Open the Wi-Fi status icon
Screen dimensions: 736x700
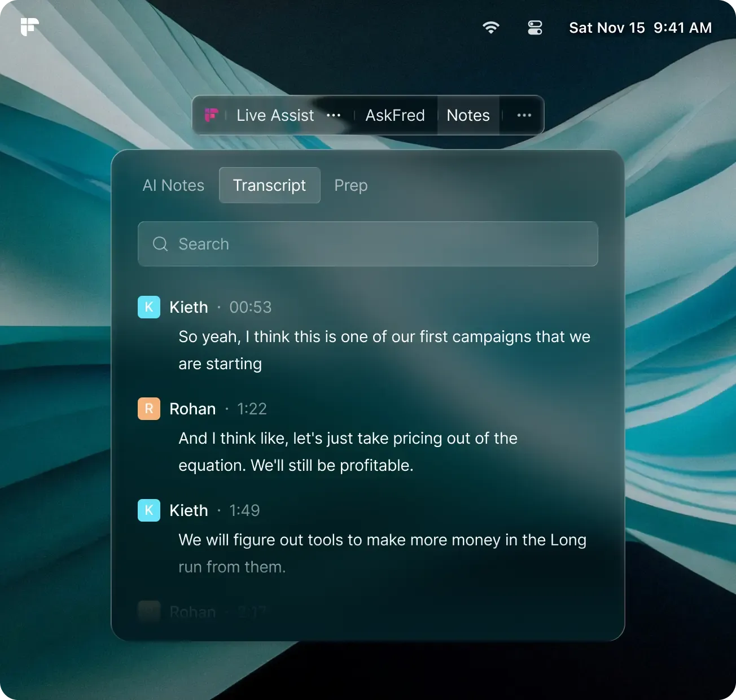490,28
